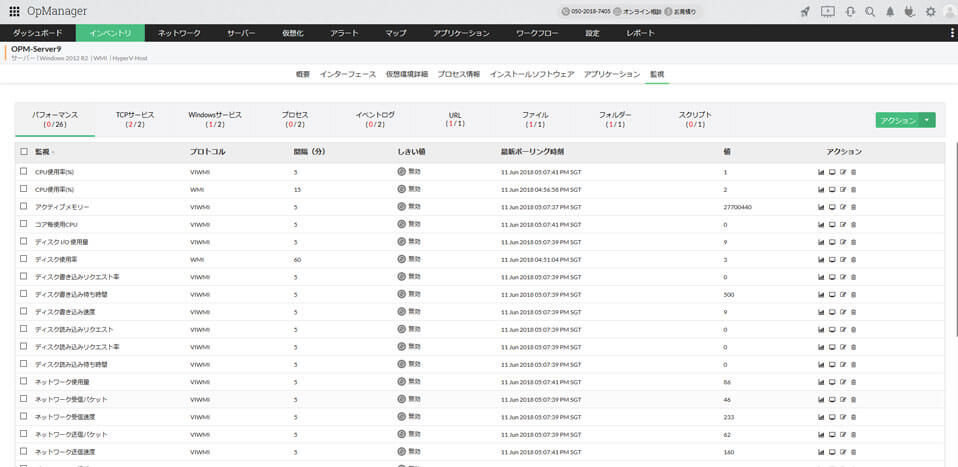Open the search magnifier icon

coord(870,12)
